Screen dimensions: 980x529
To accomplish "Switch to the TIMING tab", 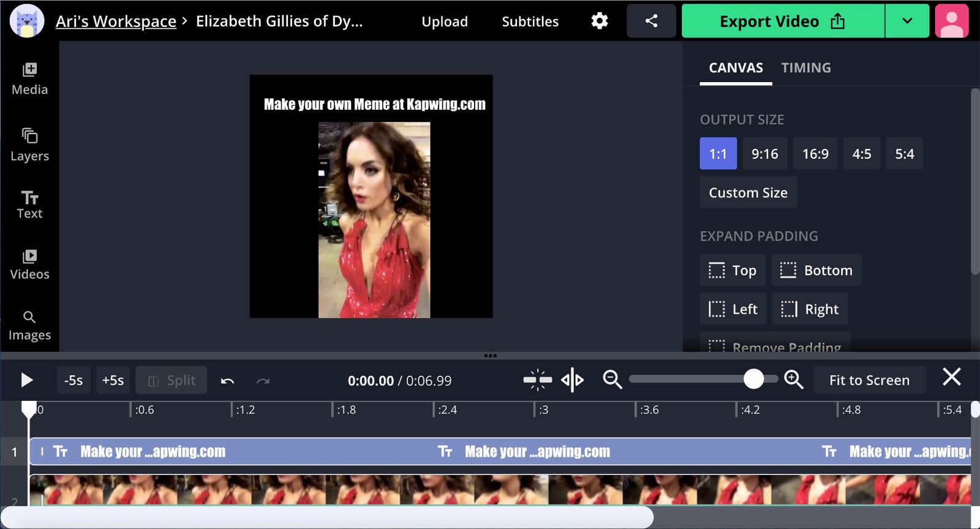I will (x=805, y=68).
